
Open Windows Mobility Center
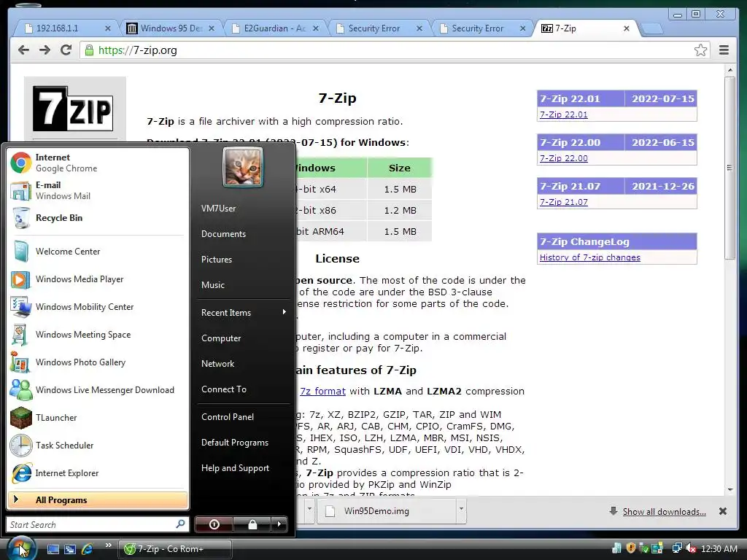pyautogui.click(x=97, y=307)
